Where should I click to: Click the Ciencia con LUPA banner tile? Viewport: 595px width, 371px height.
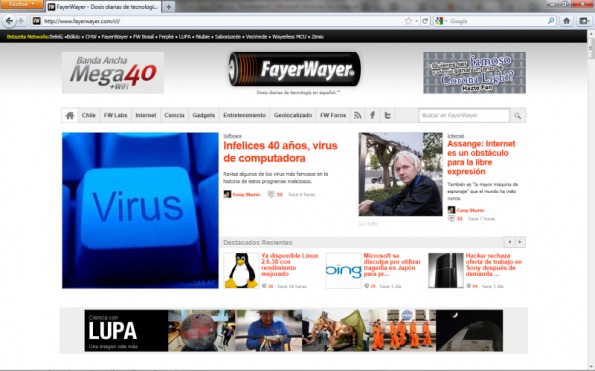(x=126, y=330)
